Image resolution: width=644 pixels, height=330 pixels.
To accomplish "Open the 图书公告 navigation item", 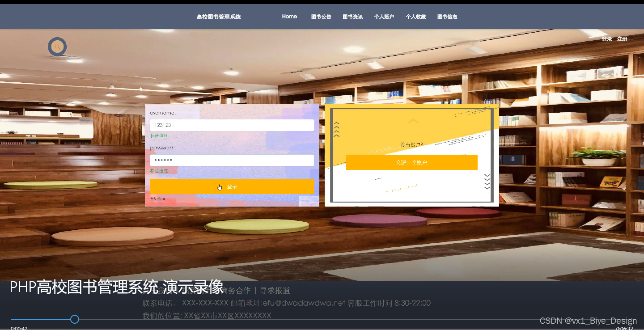I will [x=321, y=17].
